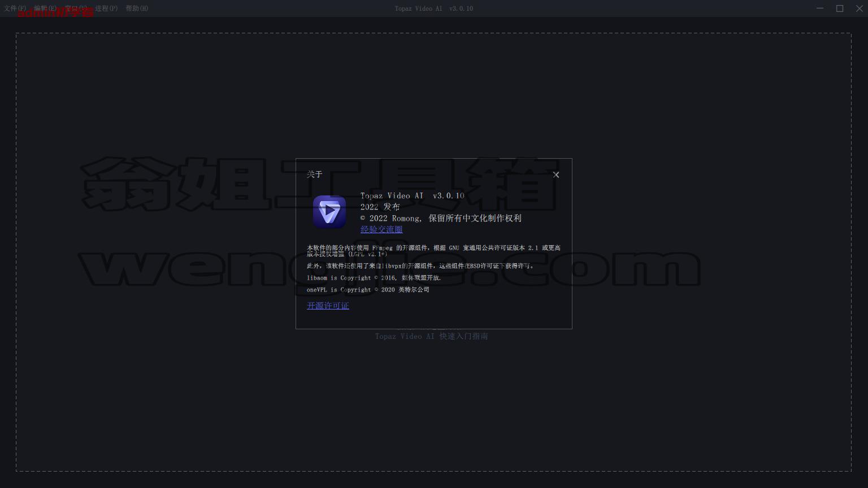Click the 2022 发布 text
This screenshot has width=868, height=488.
(x=380, y=207)
